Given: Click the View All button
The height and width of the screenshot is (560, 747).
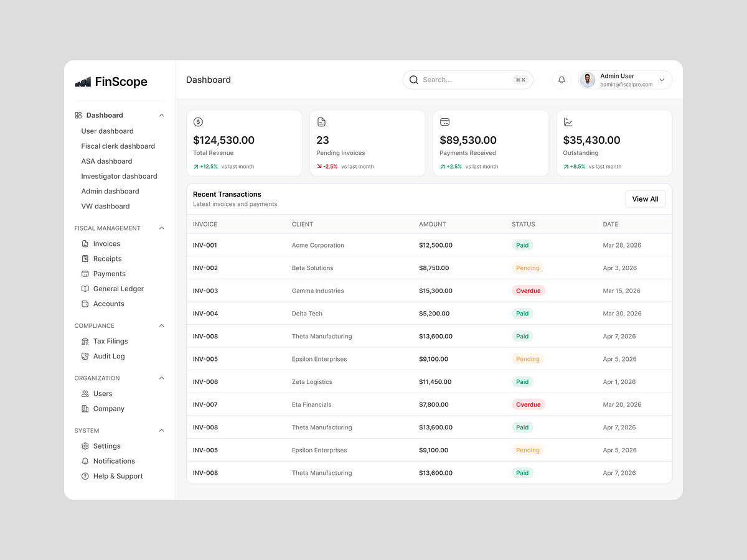Looking at the screenshot, I should 646,199.
